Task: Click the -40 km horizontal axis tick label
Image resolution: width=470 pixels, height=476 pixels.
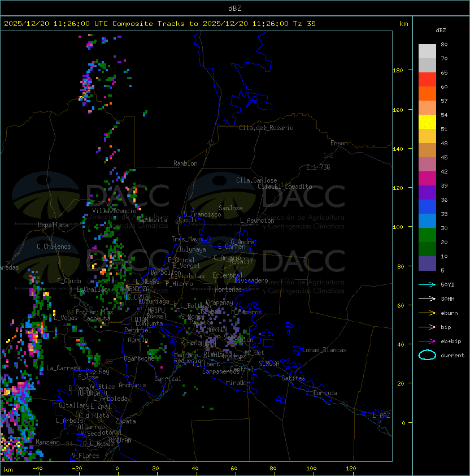Action: [37, 469]
